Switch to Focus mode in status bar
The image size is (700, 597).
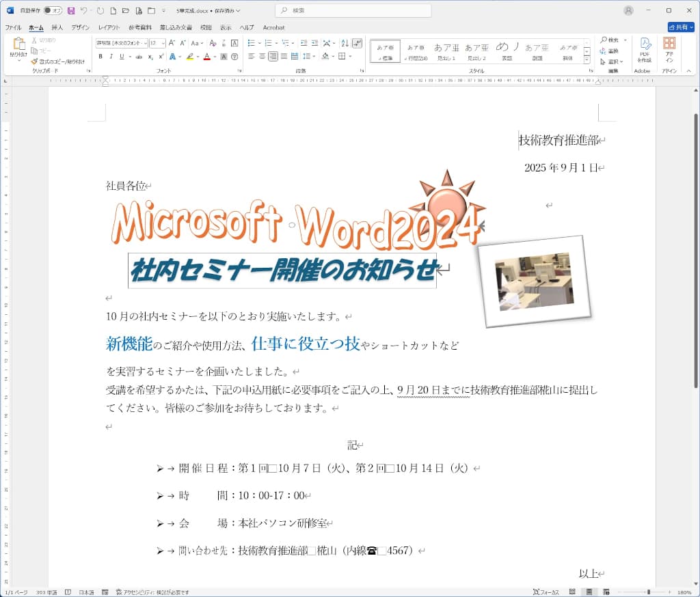pos(546,592)
